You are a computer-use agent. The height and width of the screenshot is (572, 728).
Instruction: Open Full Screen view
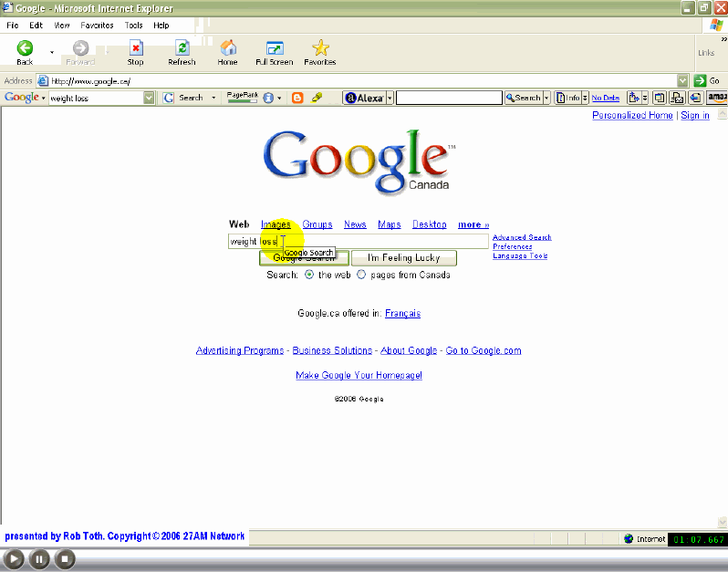coord(274,50)
